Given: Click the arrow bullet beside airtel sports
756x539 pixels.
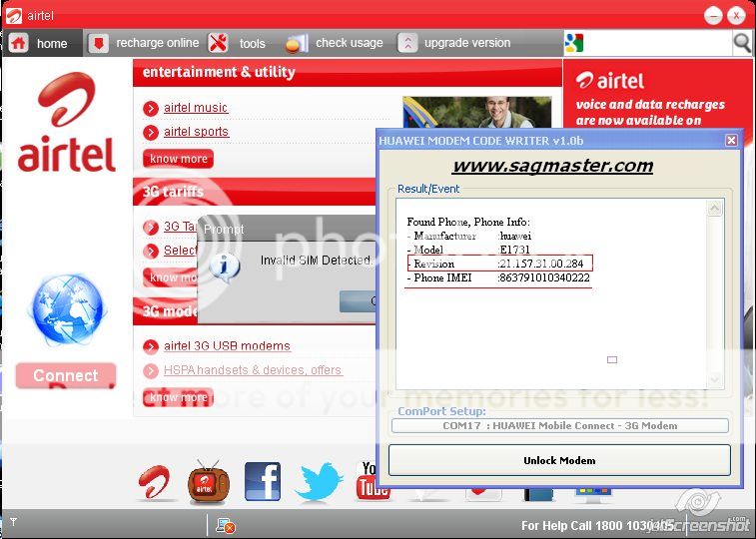Looking at the screenshot, I should click(x=151, y=133).
